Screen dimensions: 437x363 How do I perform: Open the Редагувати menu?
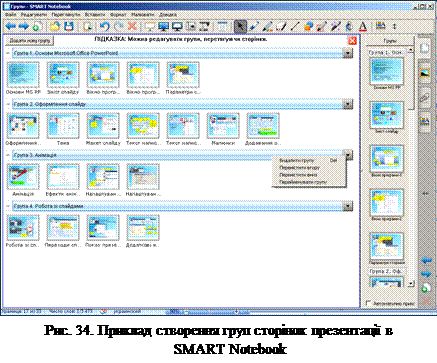click(x=34, y=15)
